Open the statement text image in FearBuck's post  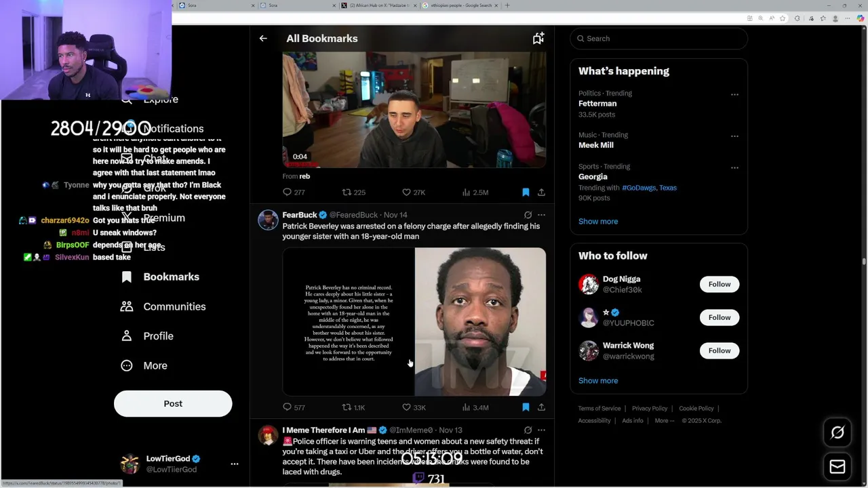(x=349, y=321)
